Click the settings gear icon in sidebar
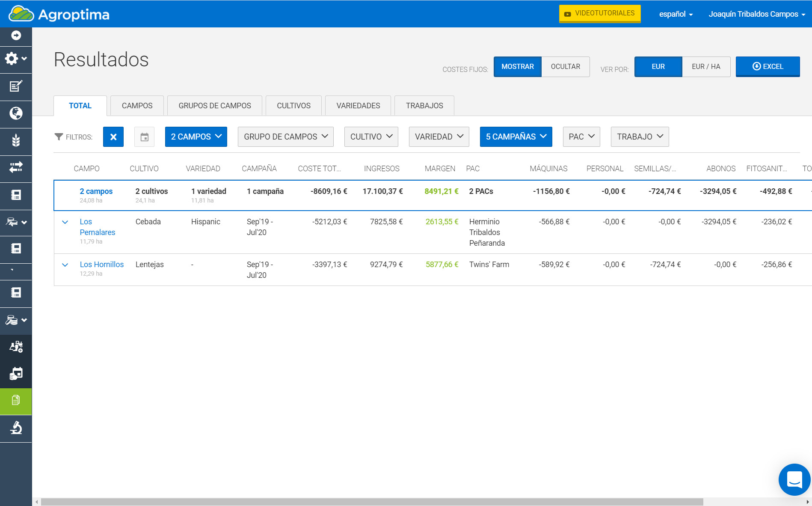Screen dimensions: 812x506 (x=13, y=58)
